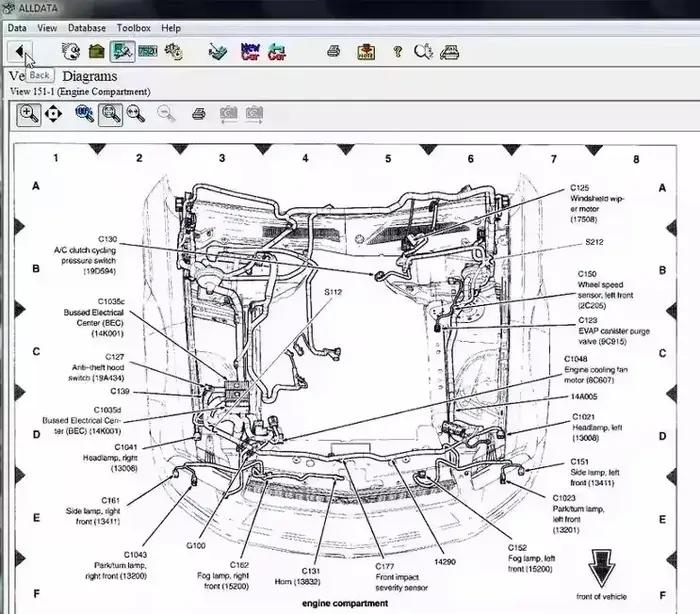Click the S212 label in diagram
This screenshot has width=700, height=614.
coord(594,242)
